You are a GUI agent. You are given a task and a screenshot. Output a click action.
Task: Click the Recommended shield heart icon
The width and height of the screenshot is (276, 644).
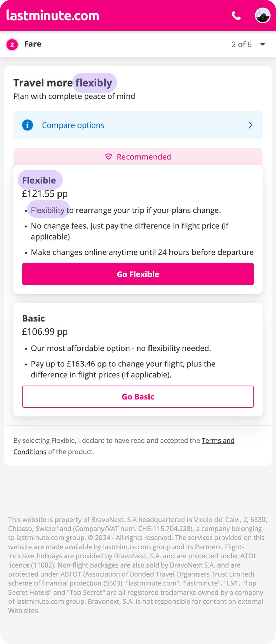[109, 157]
